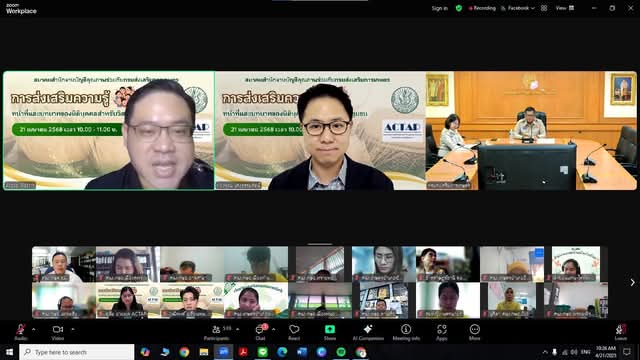The height and width of the screenshot is (360, 640).
Task: Click the green Share screen button
Action: coord(330,332)
